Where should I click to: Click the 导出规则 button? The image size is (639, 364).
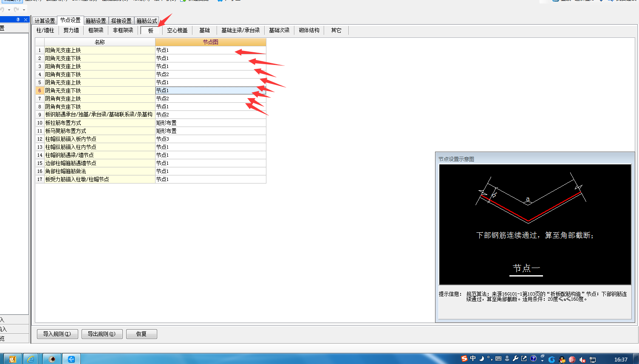102,334
